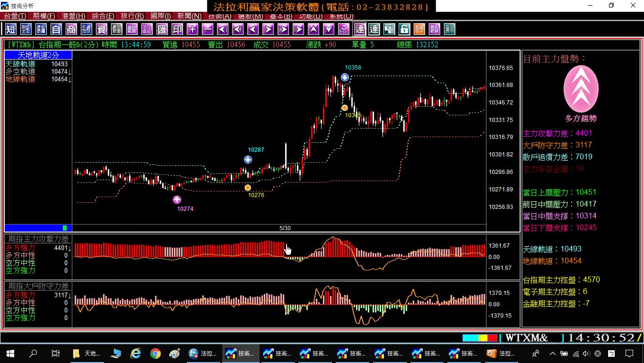Click the purple up-arrow navigation button
Viewport: 644px width, 363px height.
tap(314, 29)
